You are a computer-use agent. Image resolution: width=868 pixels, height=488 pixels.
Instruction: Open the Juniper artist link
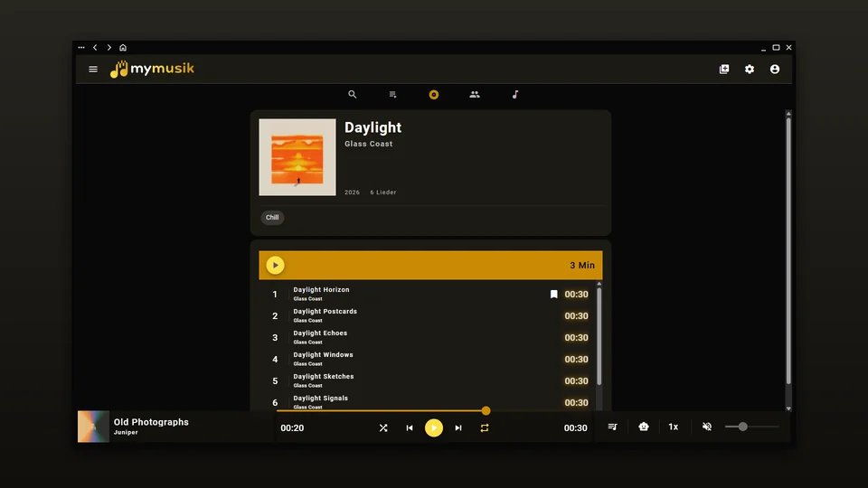point(126,433)
